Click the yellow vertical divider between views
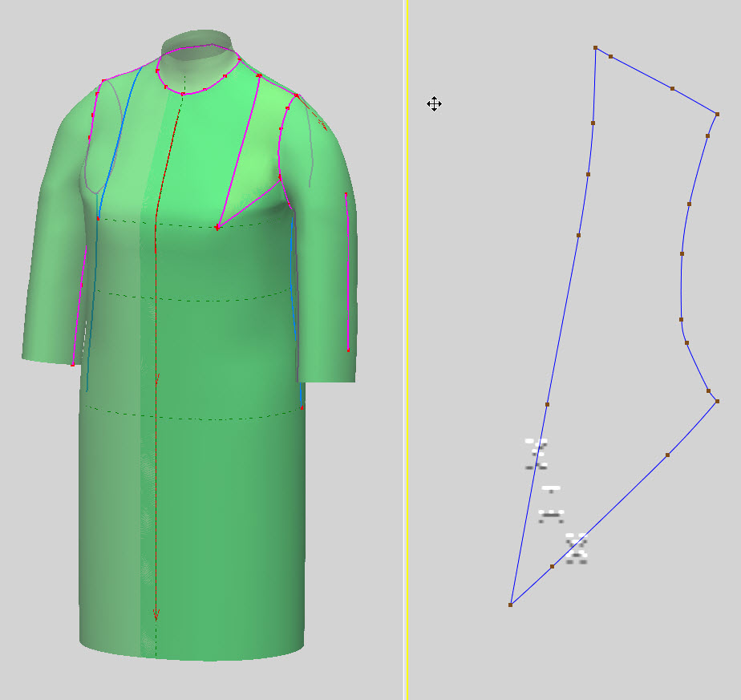Image resolution: width=741 pixels, height=700 pixels. (406, 350)
